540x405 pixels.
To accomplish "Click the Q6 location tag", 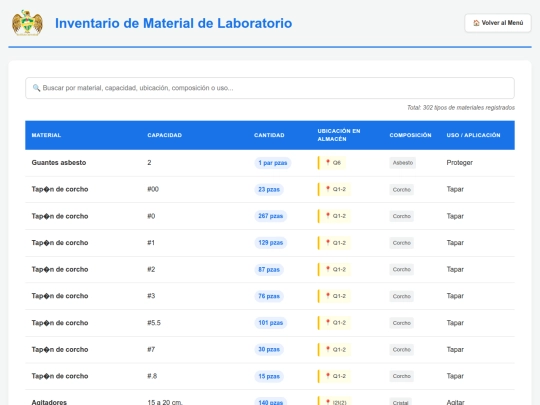I will pos(333,163).
